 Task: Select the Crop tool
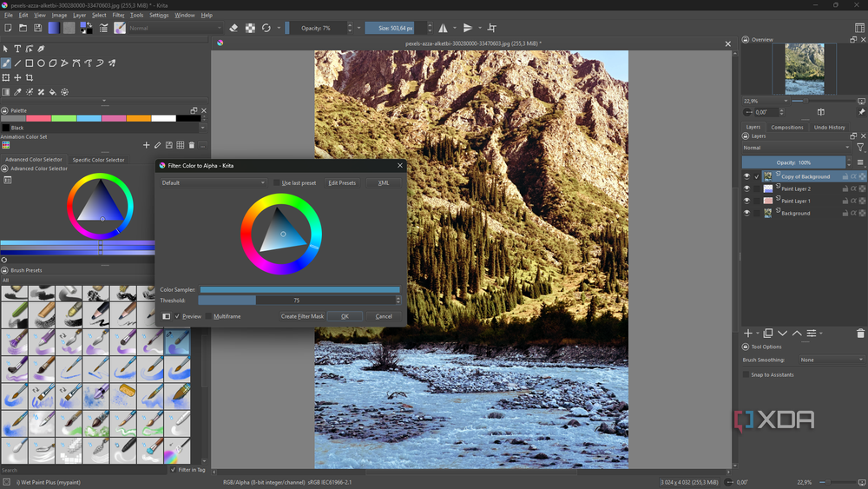30,77
